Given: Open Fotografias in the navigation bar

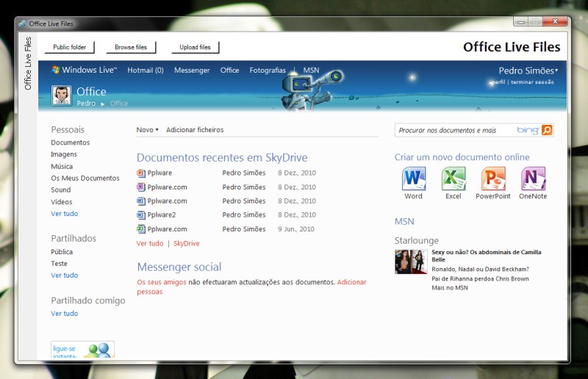Looking at the screenshot, I should pyautogui.click(x=268, y=70).
